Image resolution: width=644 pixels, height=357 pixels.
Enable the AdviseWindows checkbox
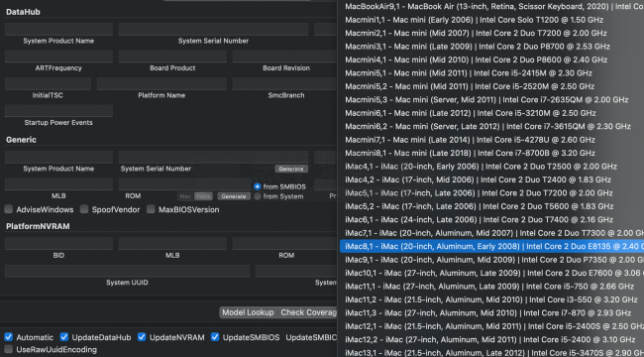point(8,209)
